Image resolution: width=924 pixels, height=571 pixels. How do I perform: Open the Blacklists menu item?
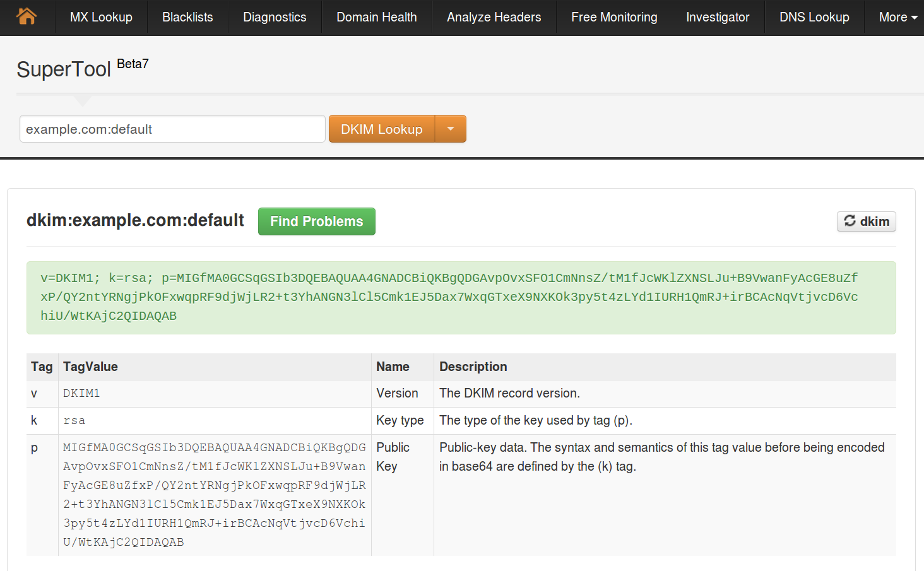pyautogui.click(x=187, y=17)
